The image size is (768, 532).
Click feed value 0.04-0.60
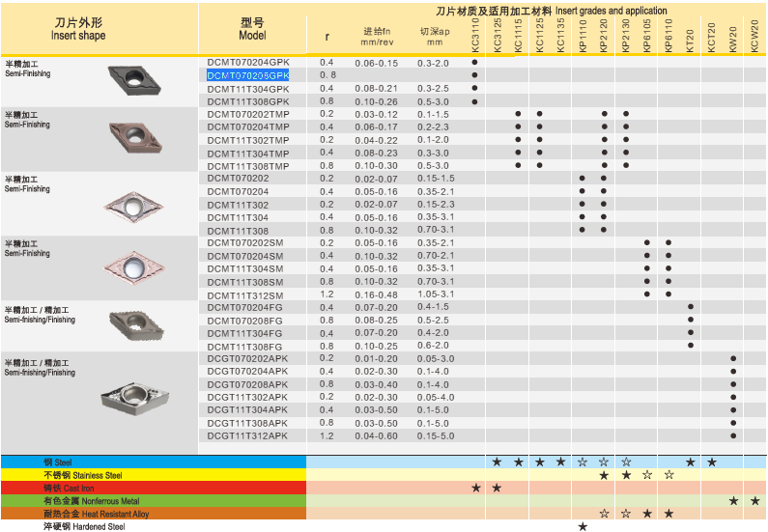click(376, 435)
